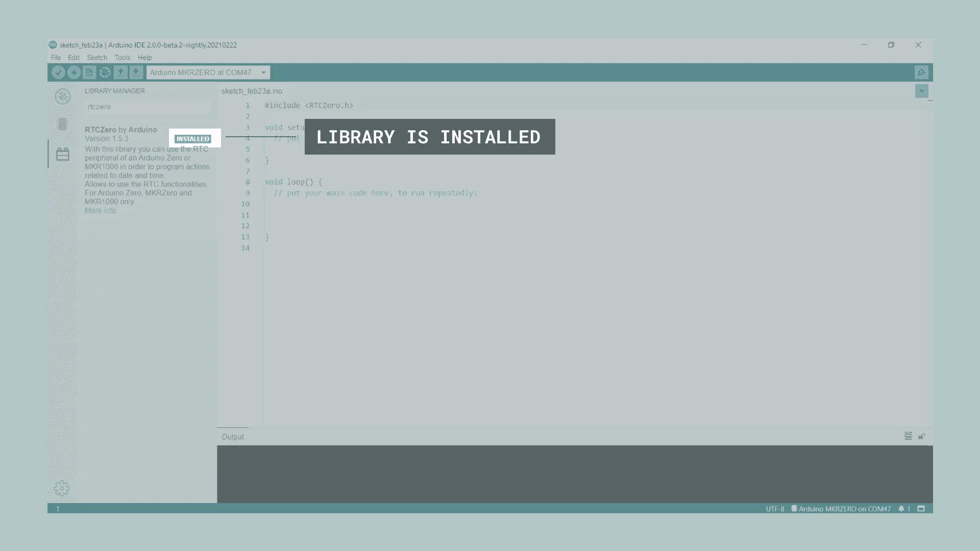Click Arduino MKRZERO on COM47 status entry
The width and height of the screenshot is (980, 551).
(841, 509)
